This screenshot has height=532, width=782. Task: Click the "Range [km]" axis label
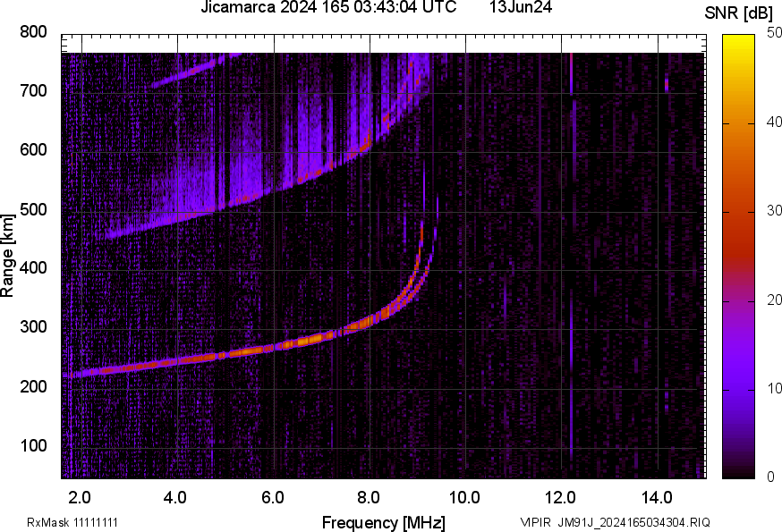(x=7, y=256)
